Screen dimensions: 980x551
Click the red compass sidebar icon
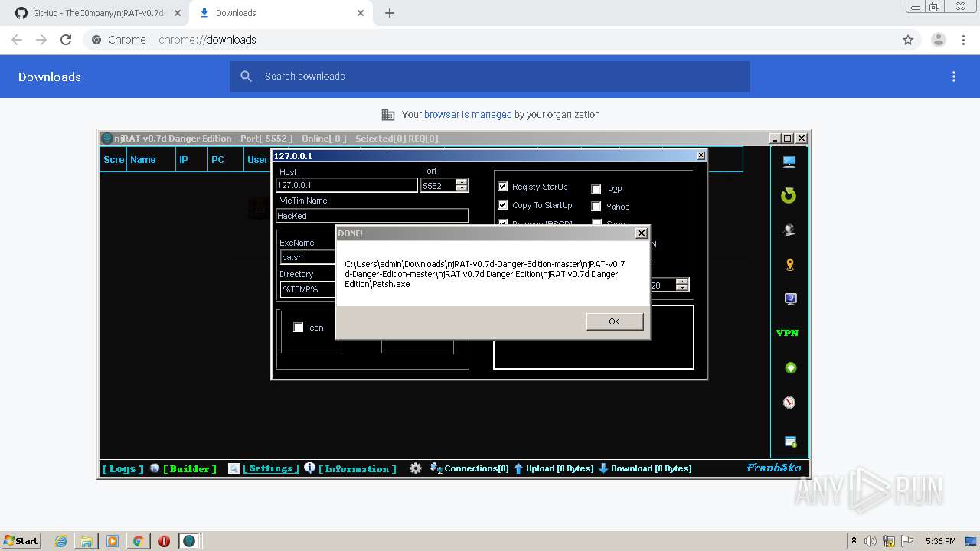click(789, 403)
